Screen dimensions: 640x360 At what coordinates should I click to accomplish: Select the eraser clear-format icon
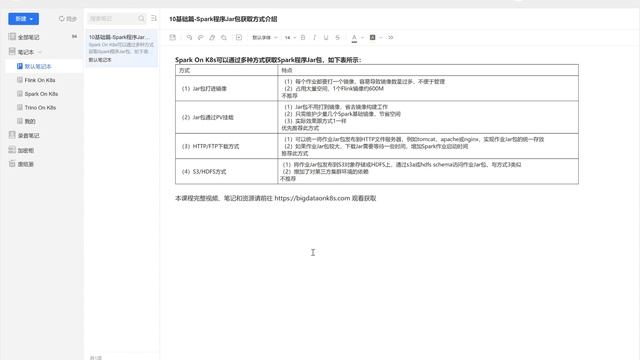212,38
